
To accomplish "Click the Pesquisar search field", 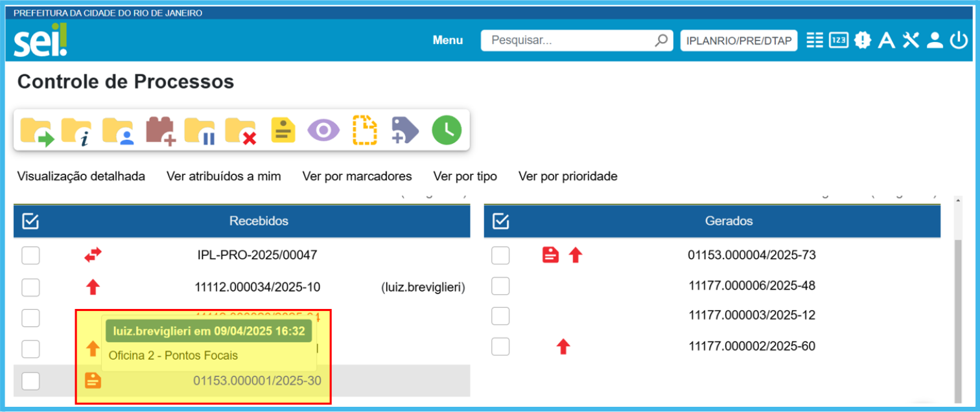I will click(x=570, y=40).
